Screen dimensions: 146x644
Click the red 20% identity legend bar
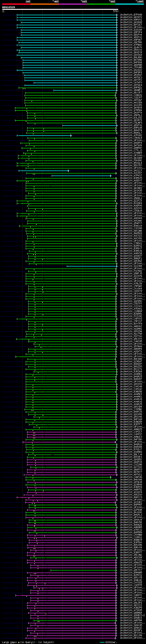[16, 4]
